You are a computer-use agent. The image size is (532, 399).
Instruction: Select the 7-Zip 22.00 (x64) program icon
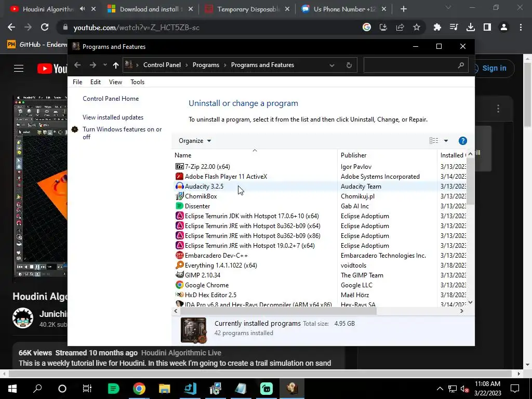click(179, 167)
